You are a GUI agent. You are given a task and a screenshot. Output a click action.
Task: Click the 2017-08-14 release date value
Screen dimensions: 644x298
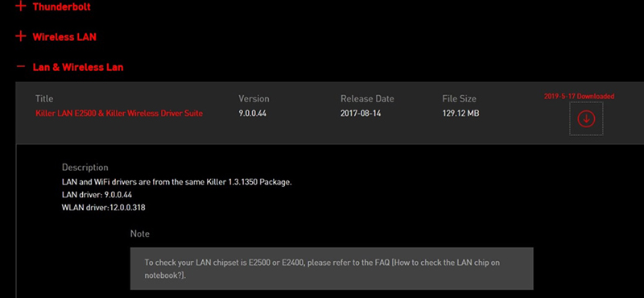coord(361,113)
